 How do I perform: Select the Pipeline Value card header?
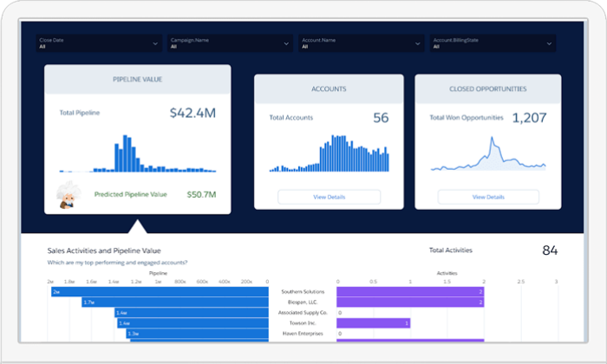(x=138, y=80)
